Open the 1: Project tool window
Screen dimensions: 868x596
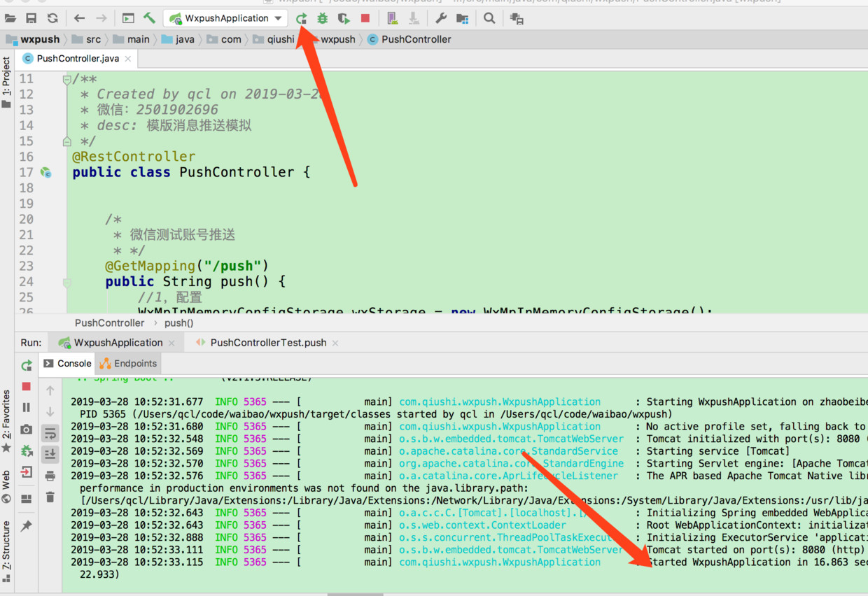pyautogui.click(x=6, y=83)
